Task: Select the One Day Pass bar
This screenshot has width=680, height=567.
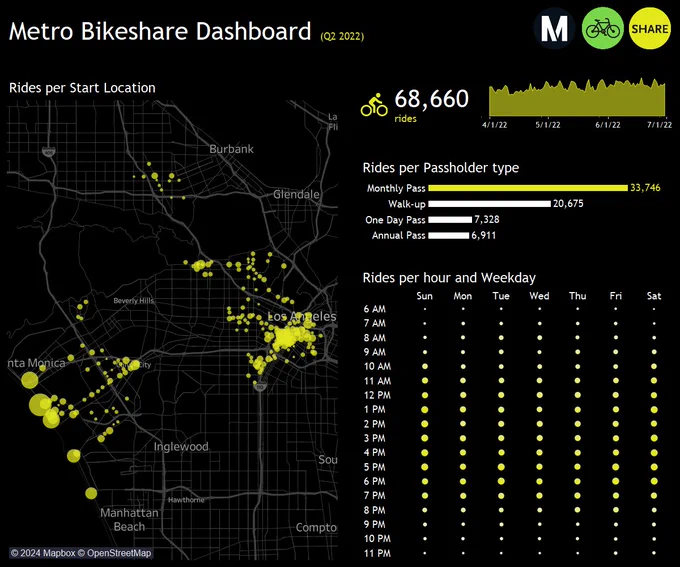Action: point(450,220)
